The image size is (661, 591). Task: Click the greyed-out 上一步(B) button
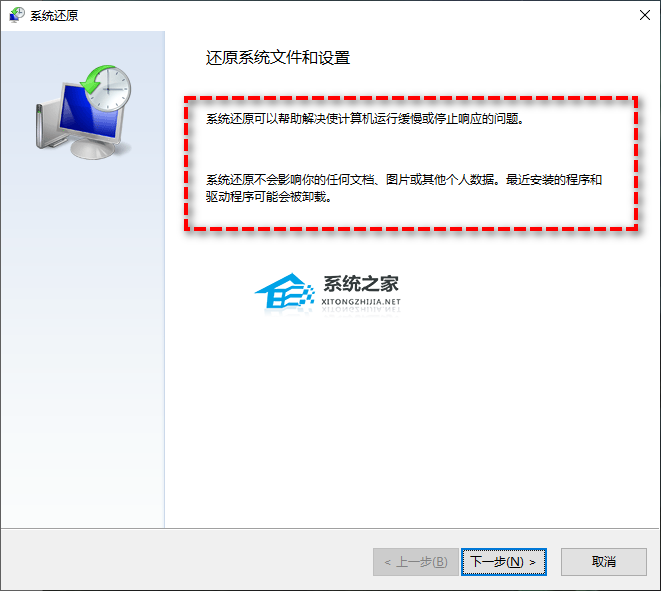416,561
